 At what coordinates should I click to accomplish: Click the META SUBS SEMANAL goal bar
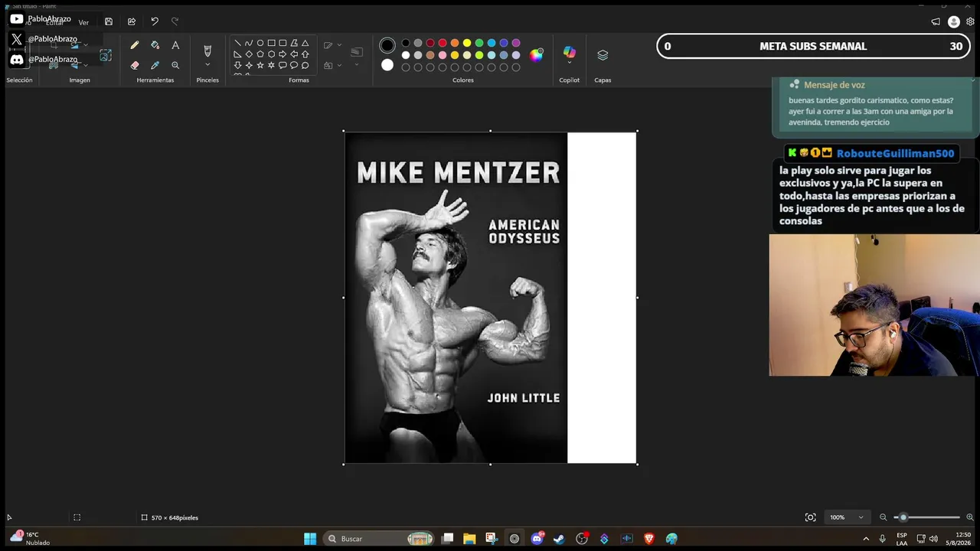(x=815, y=46)
